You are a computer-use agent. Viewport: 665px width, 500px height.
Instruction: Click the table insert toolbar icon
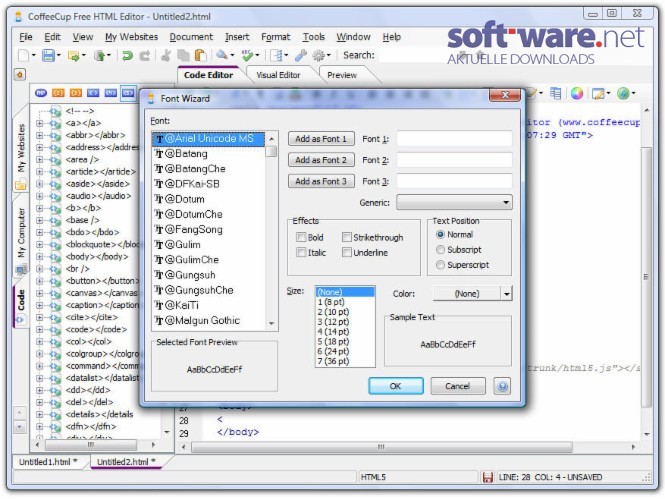tap(555, 93)
